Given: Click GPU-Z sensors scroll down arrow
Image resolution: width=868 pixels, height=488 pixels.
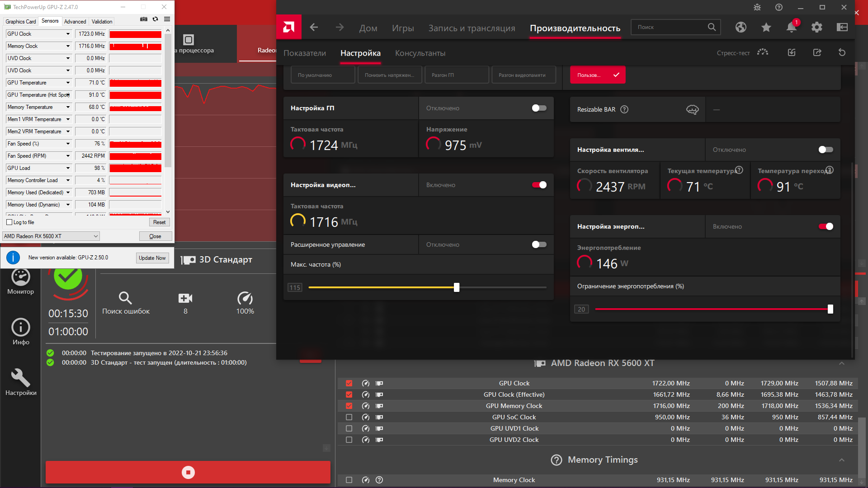Looking at the screenshot, I should (x=168, y=211).
